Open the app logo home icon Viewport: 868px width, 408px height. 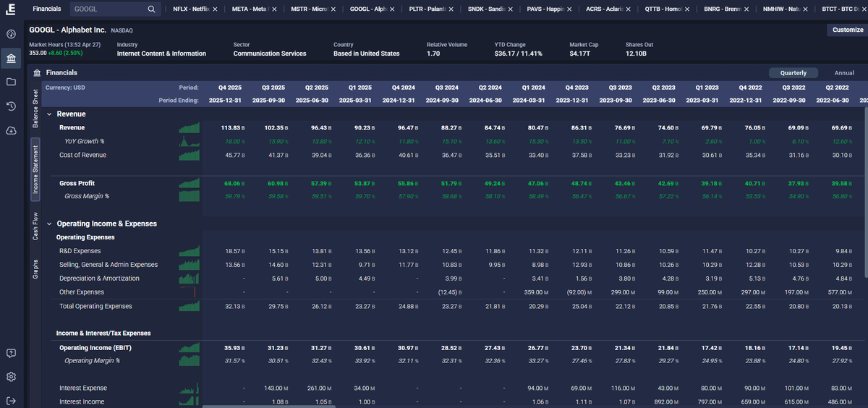point(11,9)
